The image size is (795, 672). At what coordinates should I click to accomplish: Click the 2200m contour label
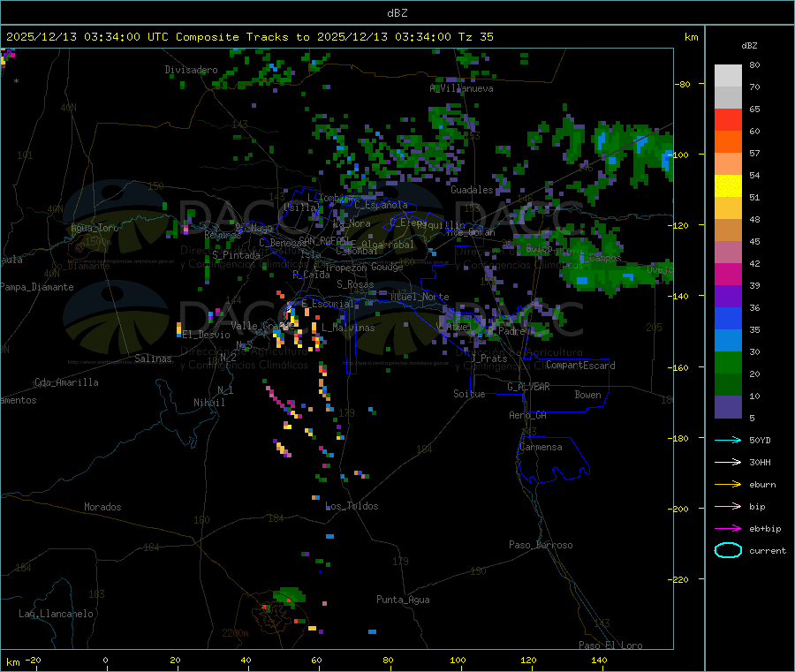(x=235, y=633)
